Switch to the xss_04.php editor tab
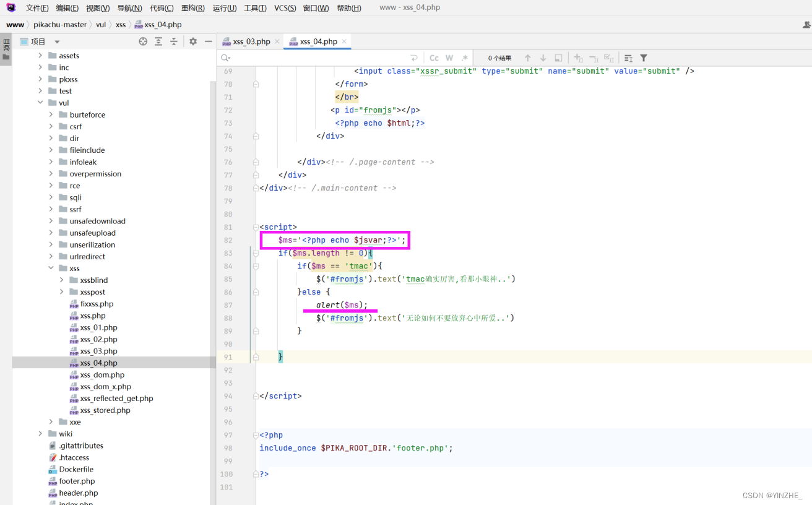This screenshot has width=812, height=505. pos(319,41)
